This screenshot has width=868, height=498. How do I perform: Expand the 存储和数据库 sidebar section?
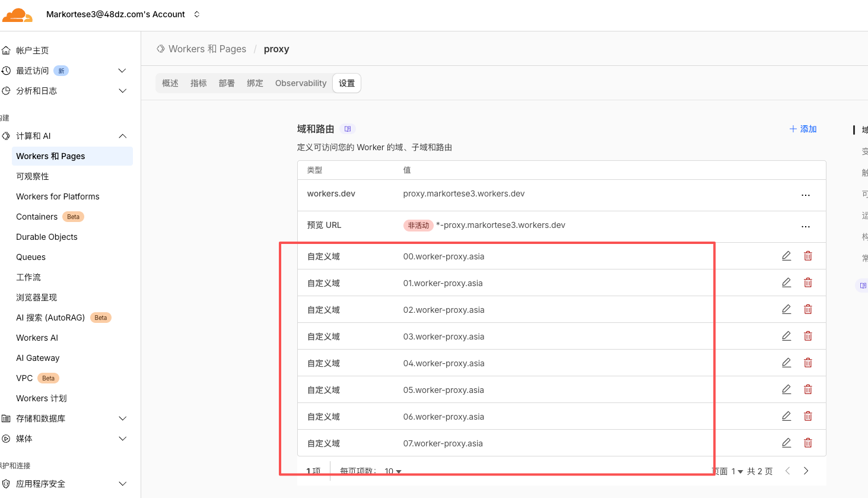pyautogui.click(x=122, y=418)
